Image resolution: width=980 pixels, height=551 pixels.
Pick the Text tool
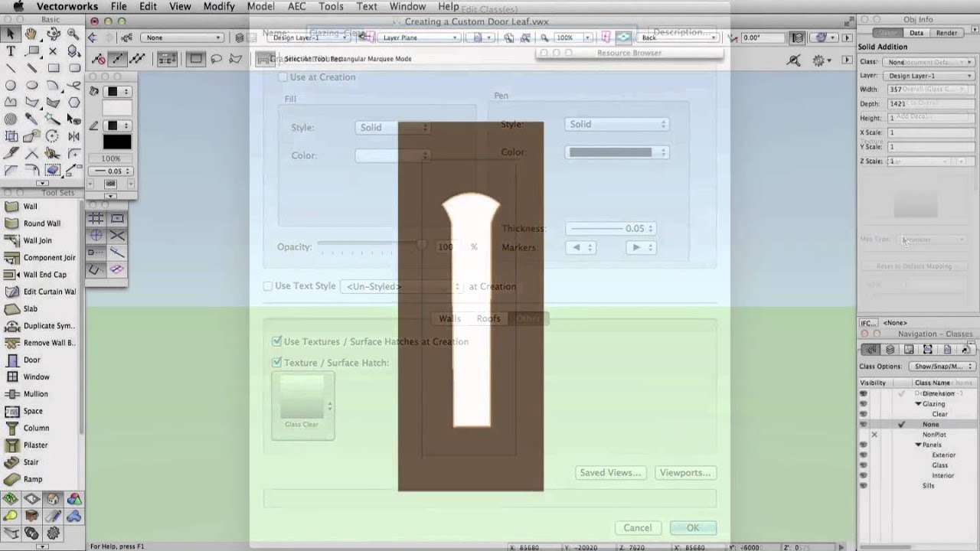(11, 51)
